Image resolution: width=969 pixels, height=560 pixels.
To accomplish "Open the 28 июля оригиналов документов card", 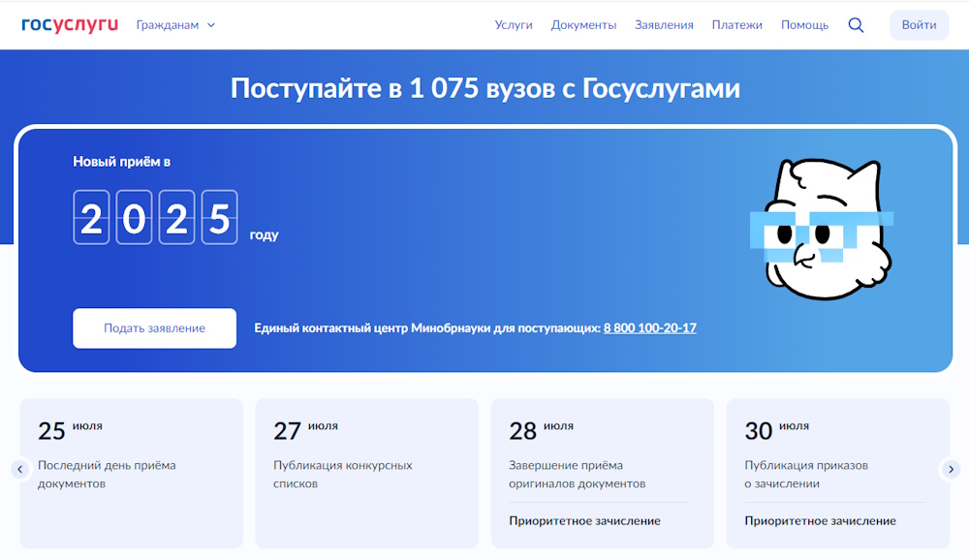I will point(602,473).
